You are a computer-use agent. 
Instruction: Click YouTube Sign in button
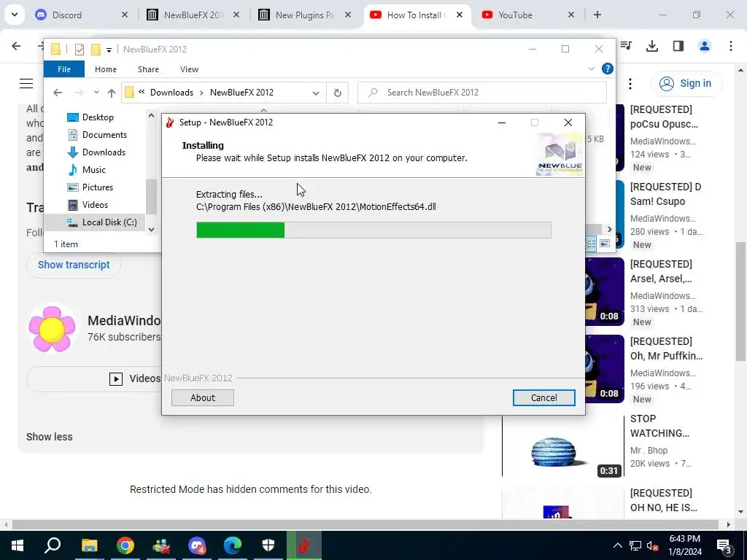point(686,83)
